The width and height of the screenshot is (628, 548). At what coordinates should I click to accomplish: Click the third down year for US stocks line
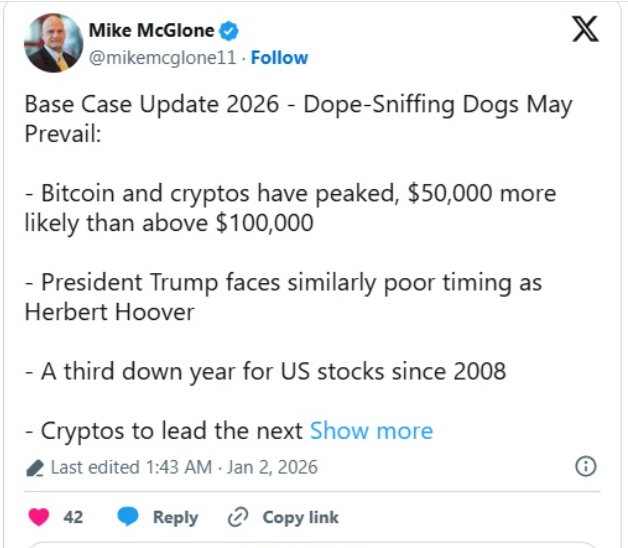[x=265, y=372]
